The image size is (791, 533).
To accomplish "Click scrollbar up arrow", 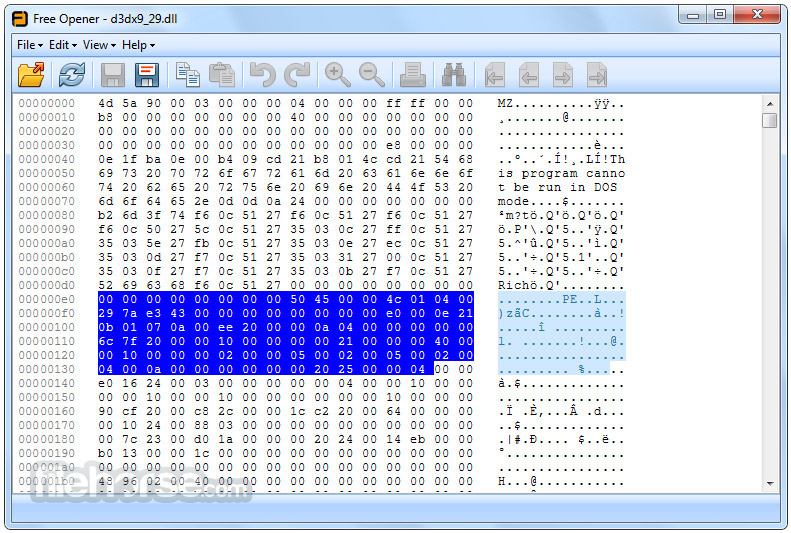I will [770, 104].
